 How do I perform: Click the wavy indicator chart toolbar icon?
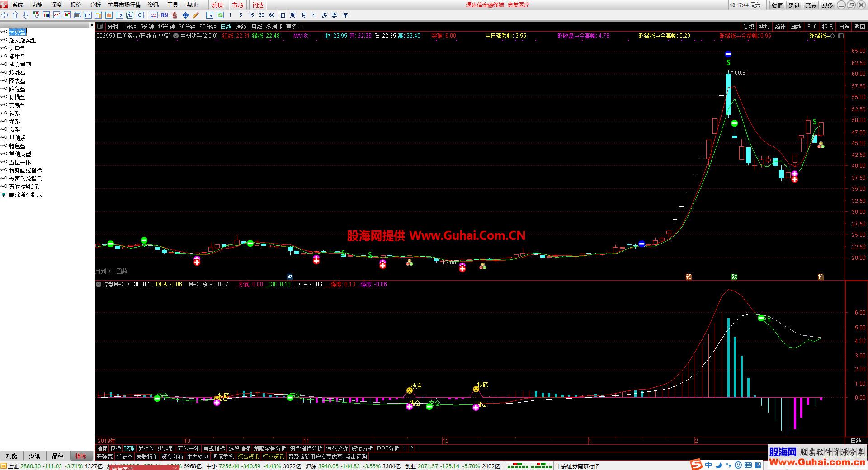click(154, 15)
